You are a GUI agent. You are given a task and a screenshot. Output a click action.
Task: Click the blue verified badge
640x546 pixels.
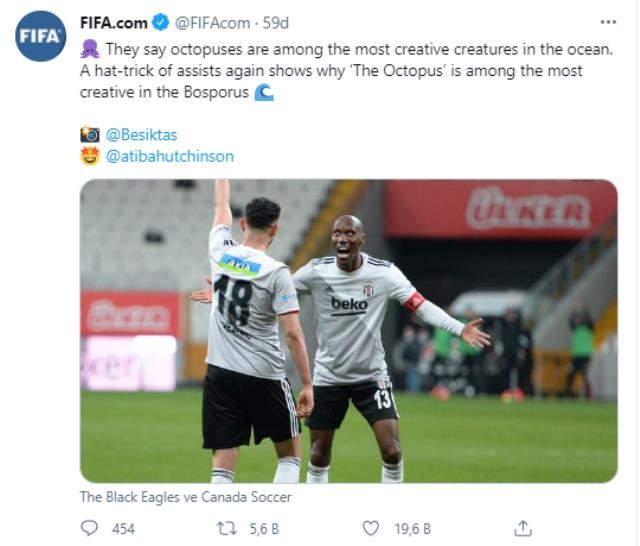coord(160,22)
